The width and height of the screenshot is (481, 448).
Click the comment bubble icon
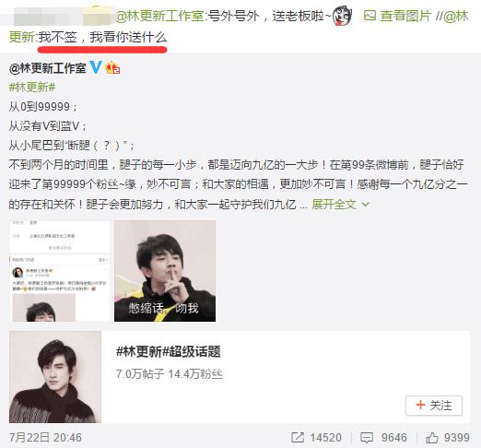pos(367,438)
